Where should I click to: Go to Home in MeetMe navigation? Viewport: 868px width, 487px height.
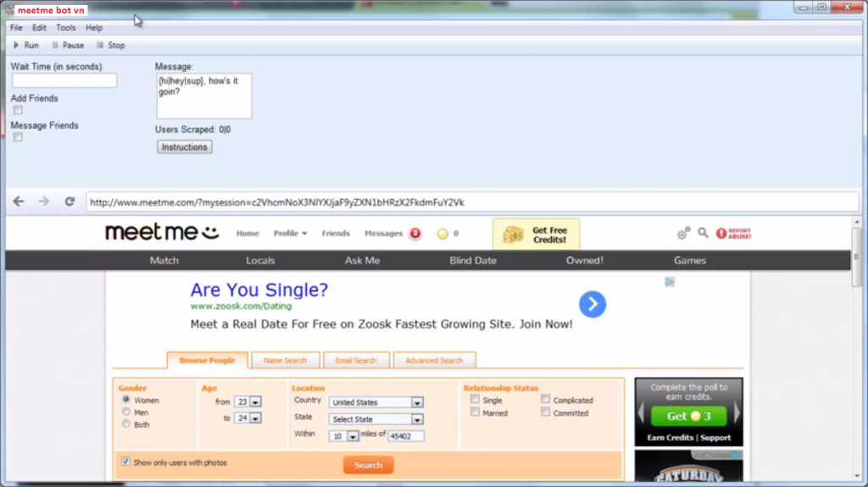(248, 234)
